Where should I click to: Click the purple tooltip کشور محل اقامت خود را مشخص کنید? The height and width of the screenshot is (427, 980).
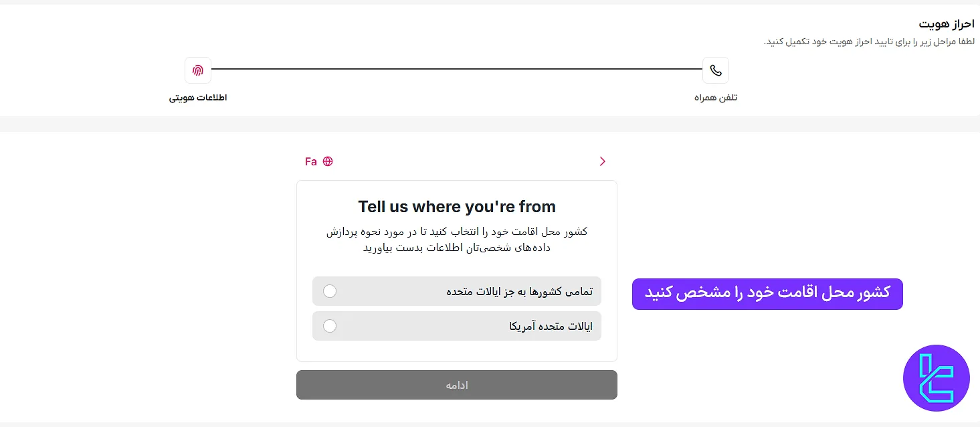767,293
